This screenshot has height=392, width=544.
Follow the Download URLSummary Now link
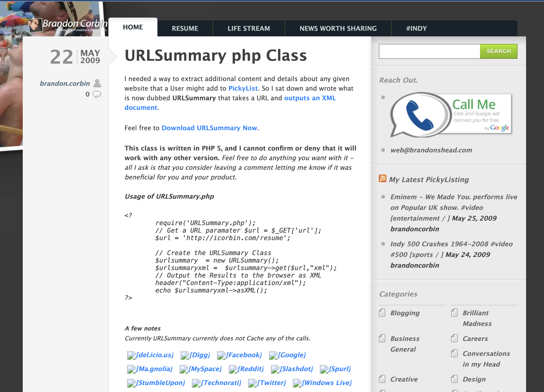(209, 128)
